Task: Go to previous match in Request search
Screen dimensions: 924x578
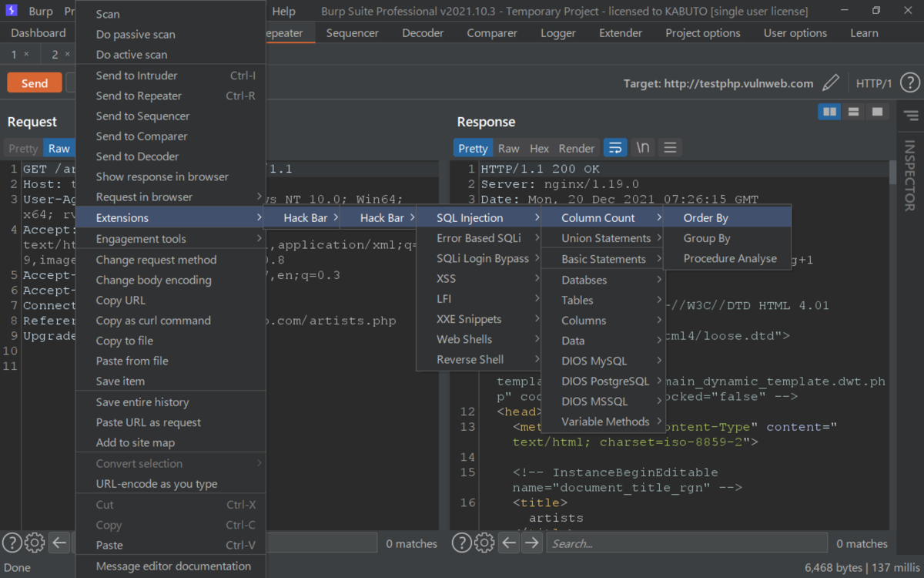Action: (59, 543)
